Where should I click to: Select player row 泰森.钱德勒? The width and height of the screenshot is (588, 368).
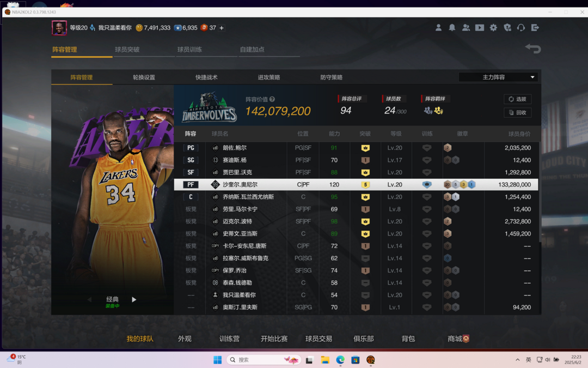tap(356, 283)
